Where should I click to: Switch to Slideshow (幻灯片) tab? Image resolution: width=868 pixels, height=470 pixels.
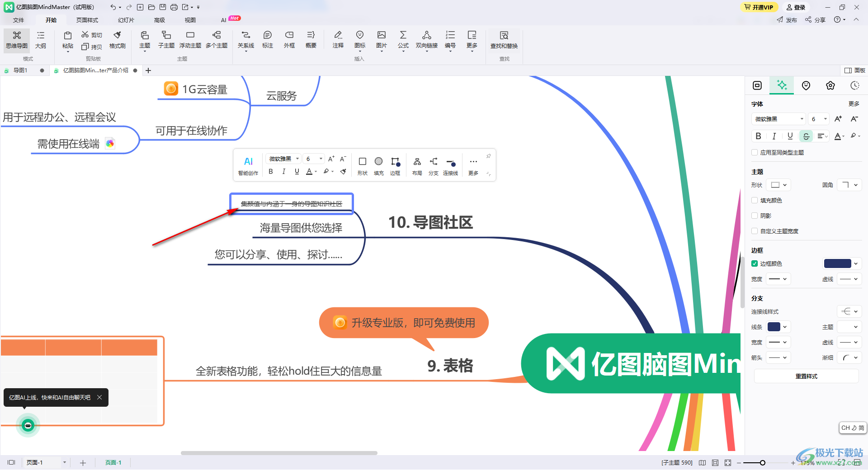pos(126,20)
